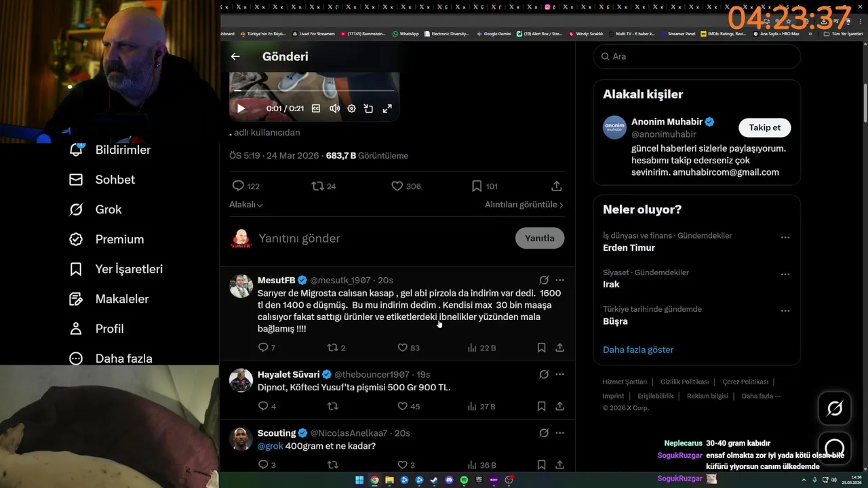Follow Anonim Muhabir with Takip et

pos(764,127)
